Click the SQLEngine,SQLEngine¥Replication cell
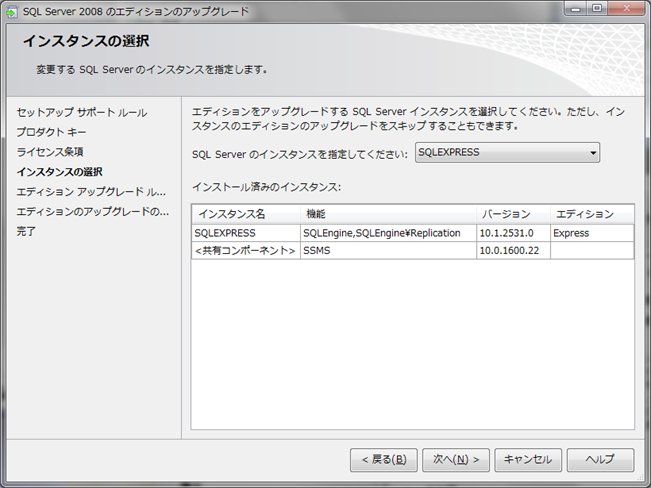Image resolution: width=651 pixels, height=488 pixels. coord(388,233)
